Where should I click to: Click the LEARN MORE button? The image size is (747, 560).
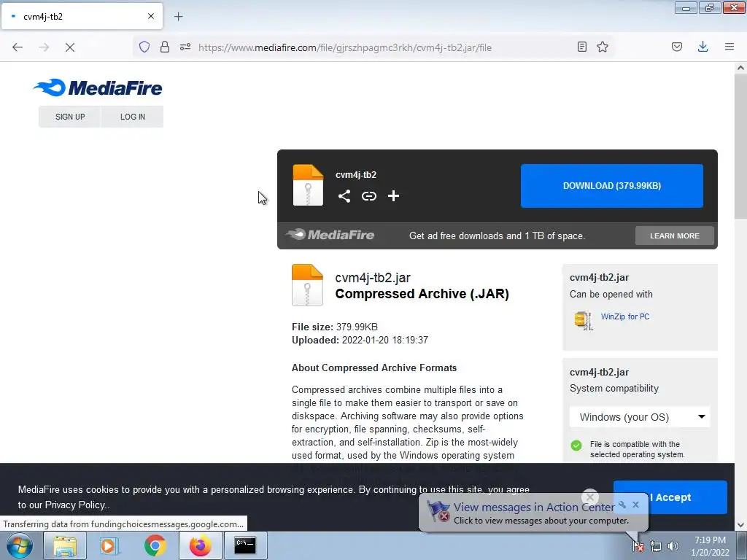pyautogui.click(x=675, y=236)
